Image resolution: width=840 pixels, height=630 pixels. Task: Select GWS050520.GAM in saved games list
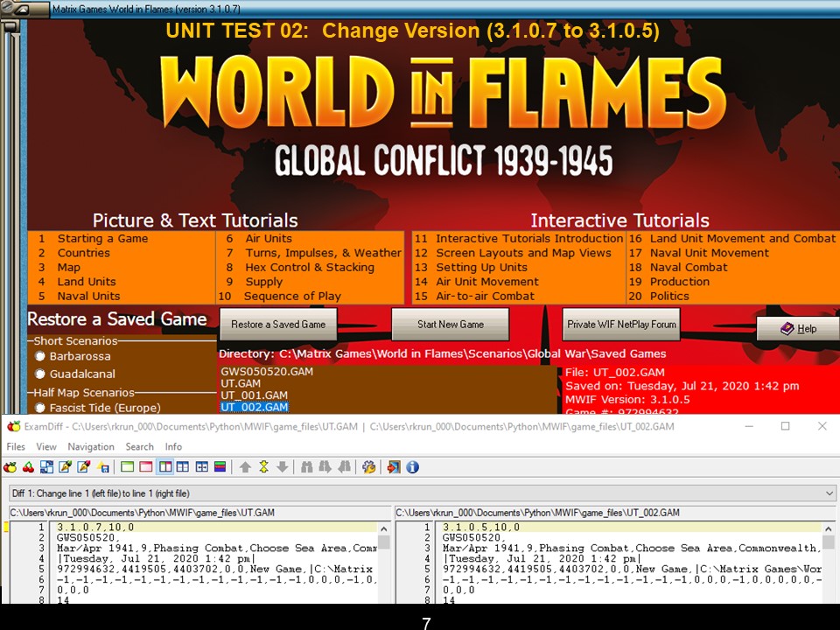[x=267, y=371]
